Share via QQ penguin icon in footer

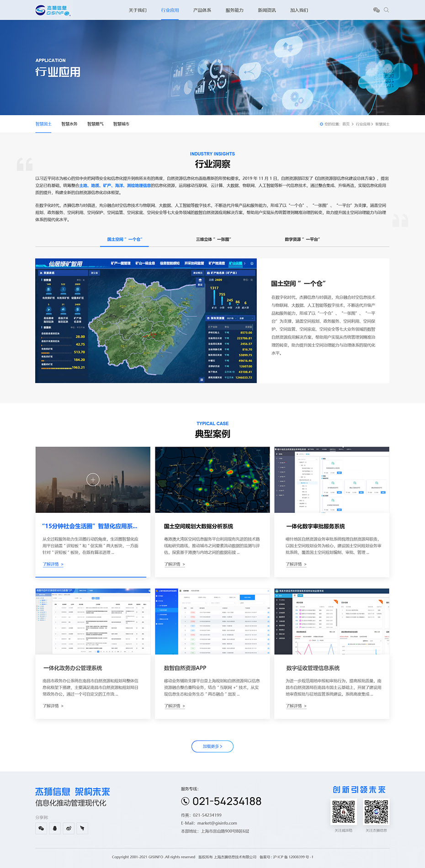(55, 828)
